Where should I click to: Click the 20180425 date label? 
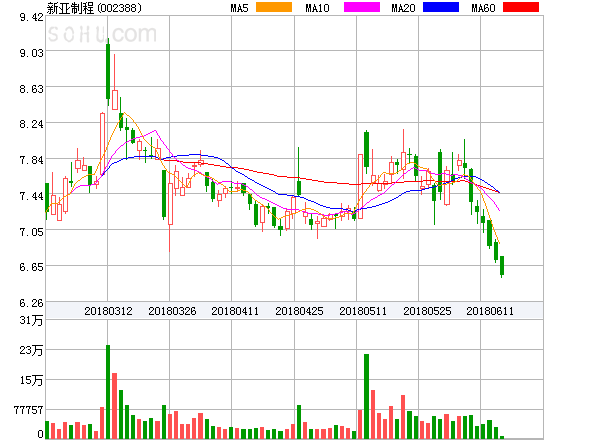[x=299, y=311]
